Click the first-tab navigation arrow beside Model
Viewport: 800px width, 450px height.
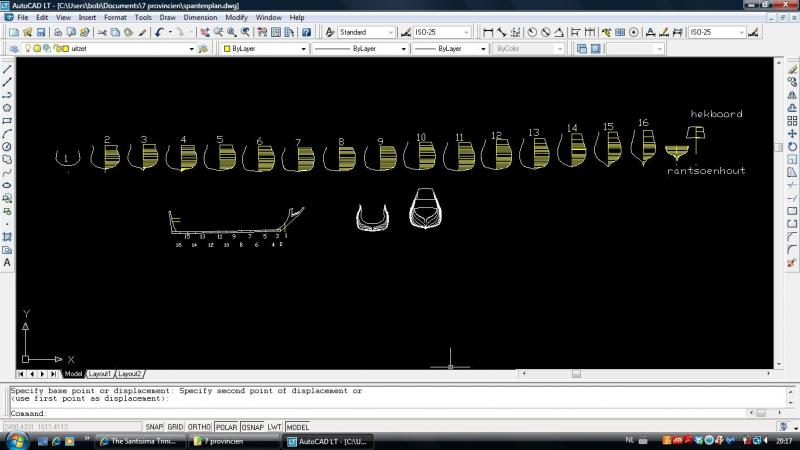tap(20, 374)
